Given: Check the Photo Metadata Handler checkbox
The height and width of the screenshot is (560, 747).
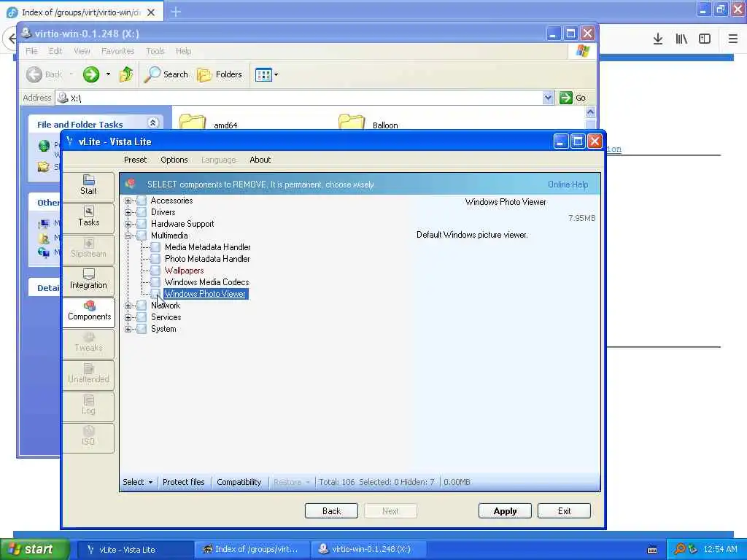Looking at the screenshot, I should [x=155, y=259].
